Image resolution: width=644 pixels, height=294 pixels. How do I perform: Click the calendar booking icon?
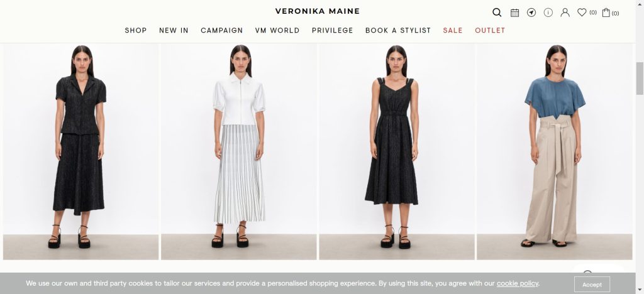click(x=514, y=13)
